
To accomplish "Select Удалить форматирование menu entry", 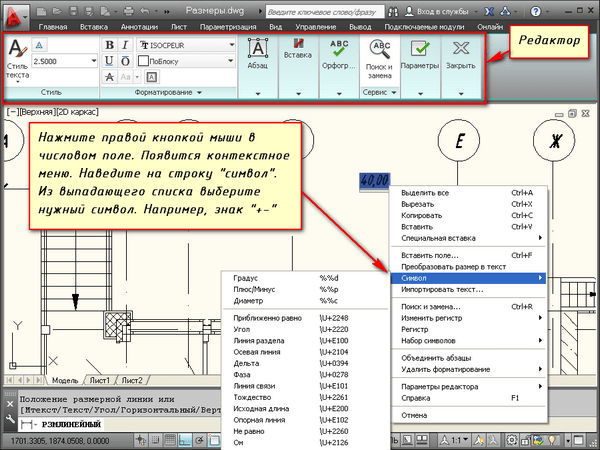I will click(469, 369).
